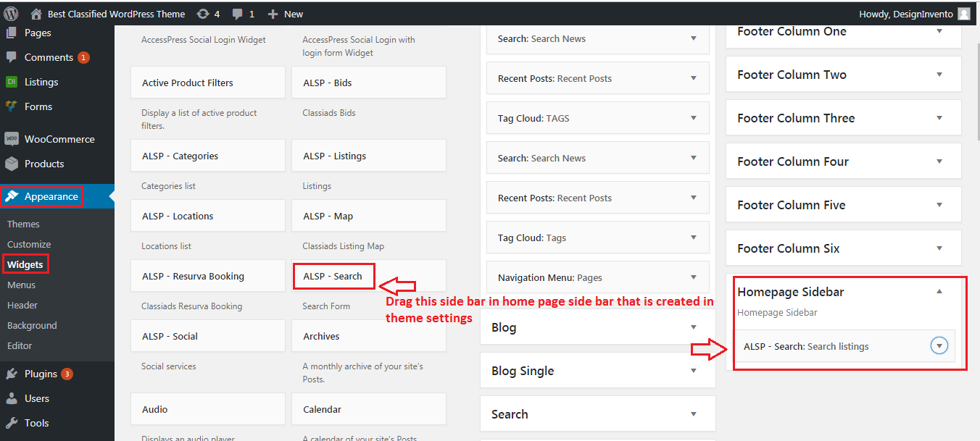Expand Footer Column Five area

(939, 205)
